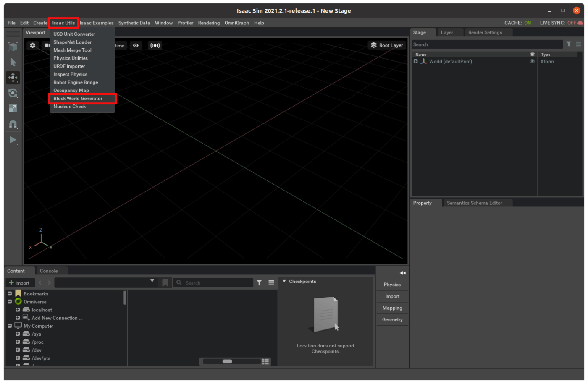588x384 pixels.
Task: Open viewport settings gear icon
Action: coord(33,45)
